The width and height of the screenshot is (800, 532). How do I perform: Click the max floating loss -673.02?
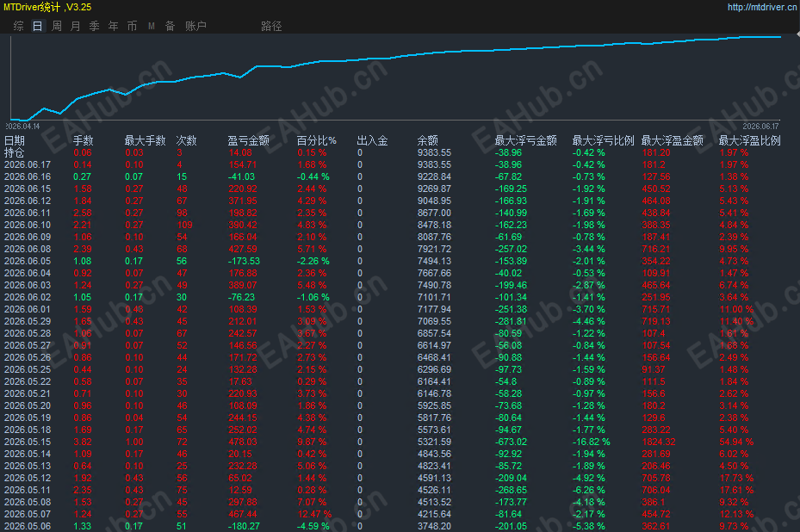point(511,442)
